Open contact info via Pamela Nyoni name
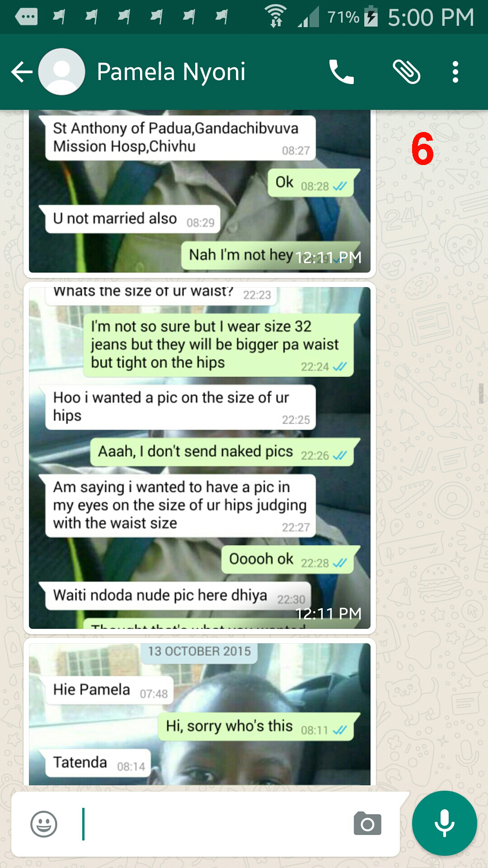488x868 pixels. 171,72
